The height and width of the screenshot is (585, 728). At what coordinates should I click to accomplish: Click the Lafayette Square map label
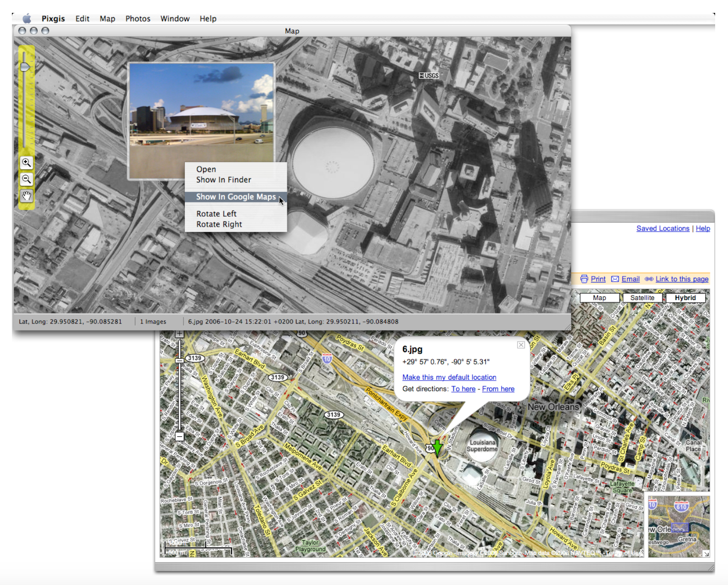pos(622,487)
